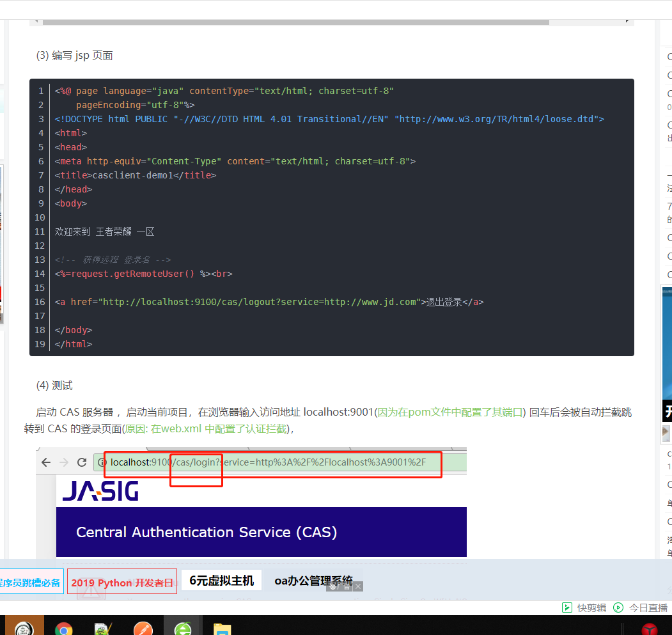Click the paragraph text '启动 CAS 服务器'
Viewport: 672px width, 635px height.
[75, 412]
